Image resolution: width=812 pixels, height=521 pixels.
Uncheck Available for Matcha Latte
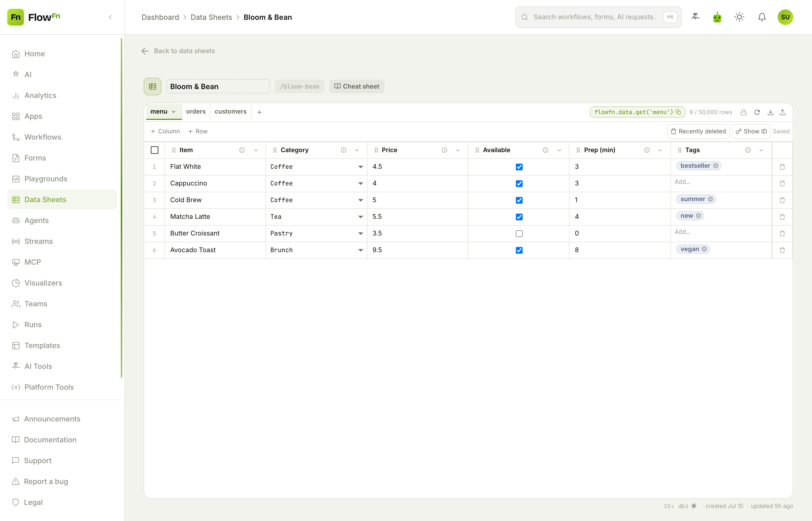[x=519, y=217]
